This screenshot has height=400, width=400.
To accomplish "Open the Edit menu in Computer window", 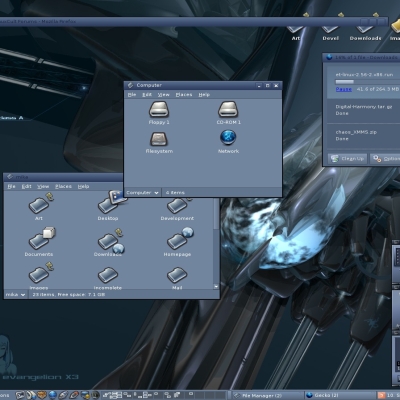I will click(x=147, y=95).
